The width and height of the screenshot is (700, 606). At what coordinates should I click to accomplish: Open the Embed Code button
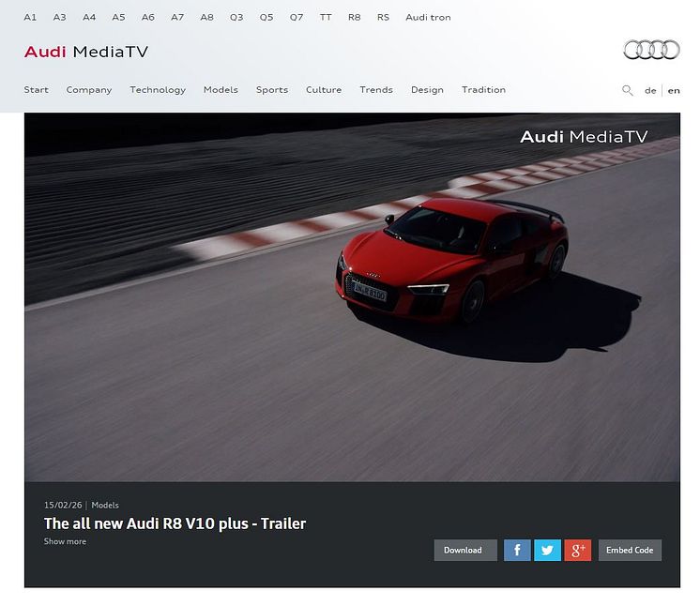coord(630,550)
